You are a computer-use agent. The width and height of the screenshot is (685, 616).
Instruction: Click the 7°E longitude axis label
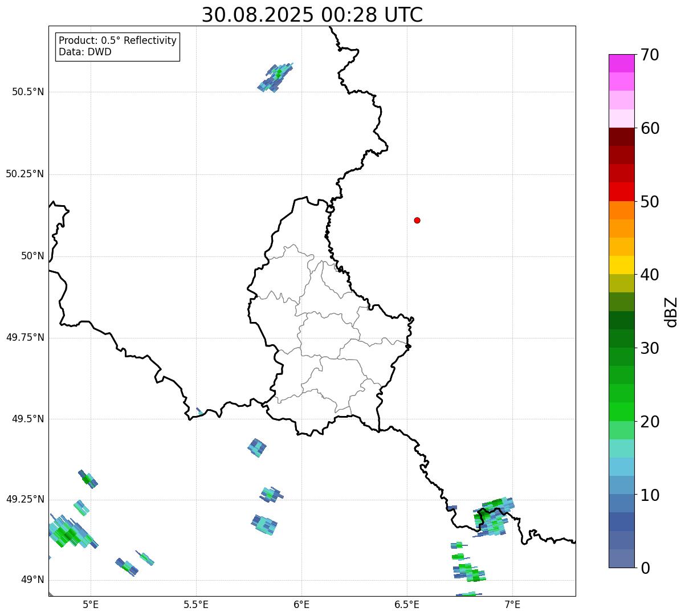pos(513,604)
